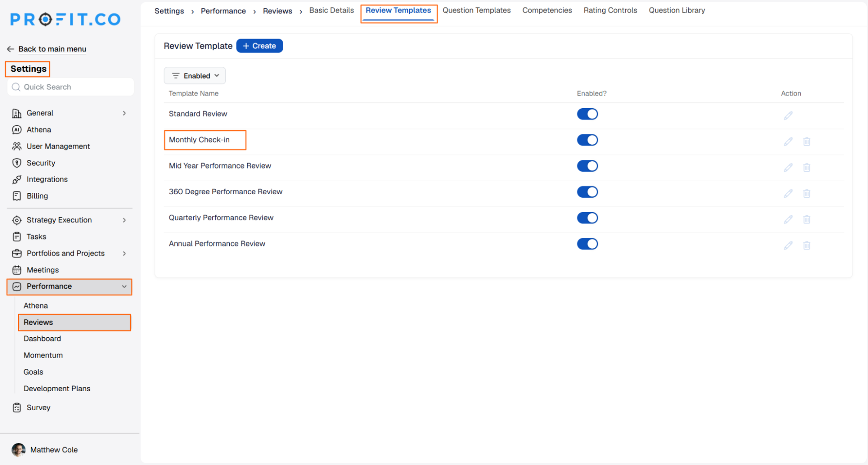Image resolution: width=868 pixels, height=465 pixels.
Task: Open the Enabled filter dropdown
Action: [x=195, y=76]
